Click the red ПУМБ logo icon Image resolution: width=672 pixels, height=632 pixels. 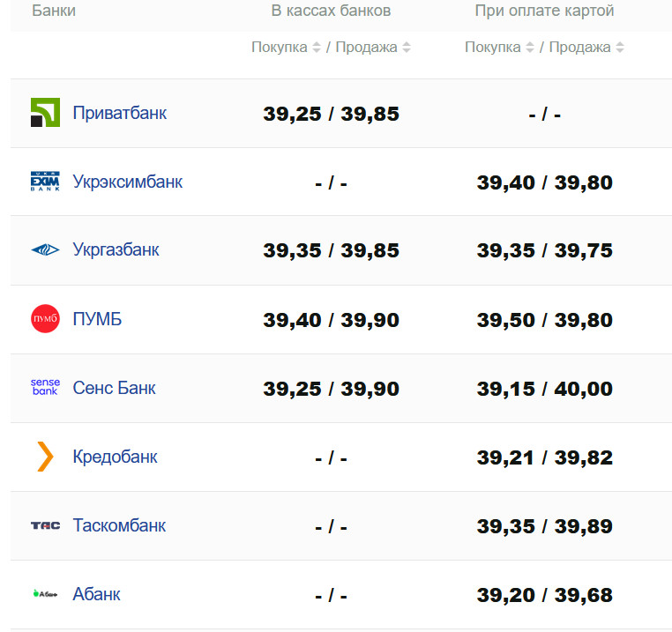[x=45, y=319]
